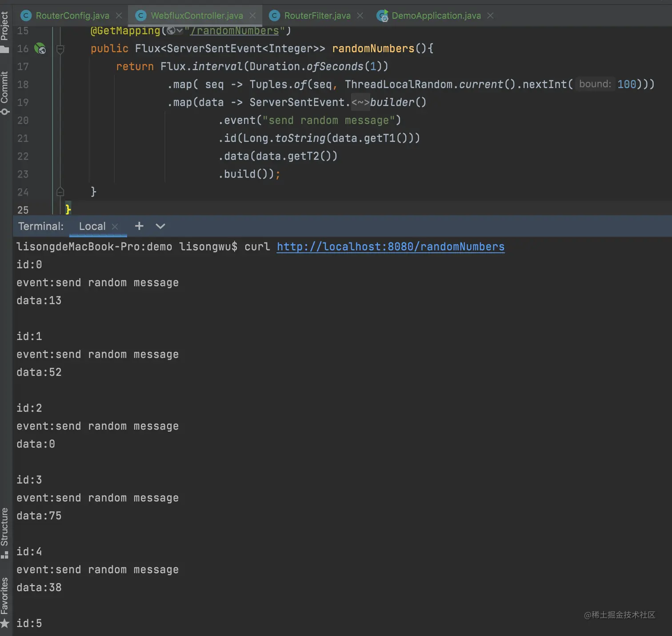Click the /randomNumbers mapping path in code
This screenshot has width=672, height=636.
(235, 31)
